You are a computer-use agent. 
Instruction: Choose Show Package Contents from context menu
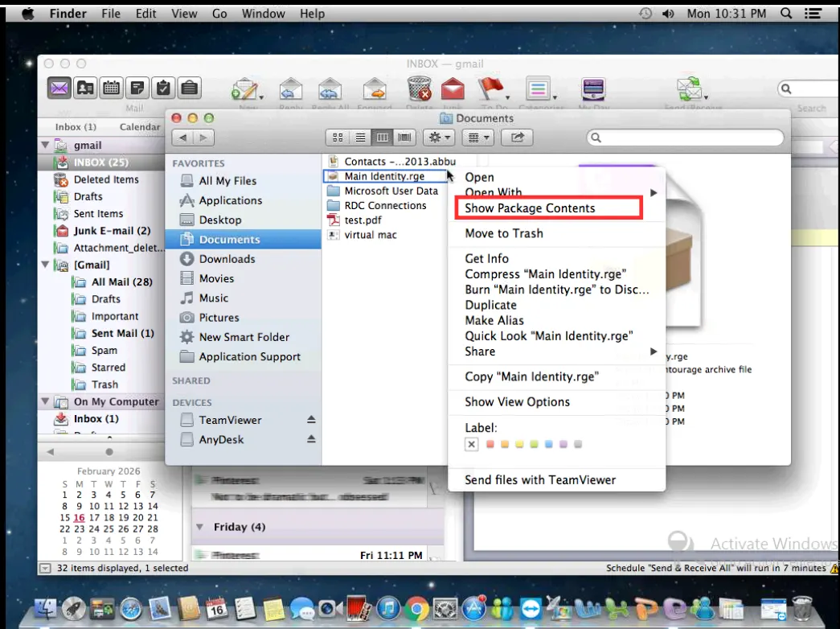coord(530,208)
